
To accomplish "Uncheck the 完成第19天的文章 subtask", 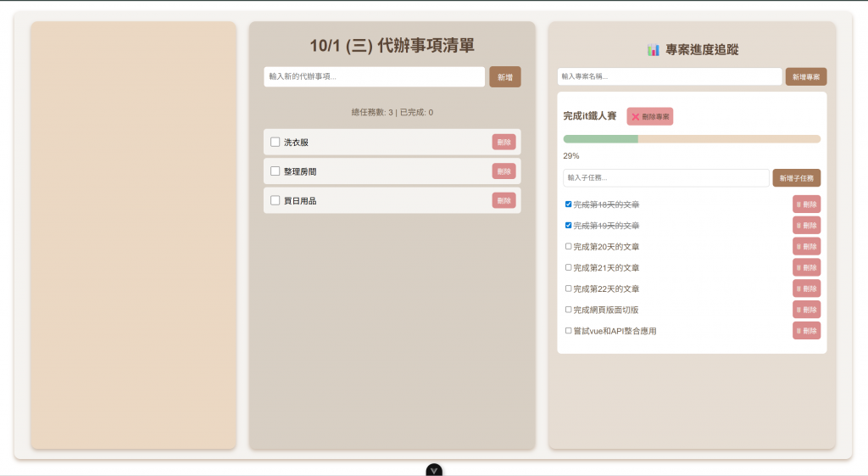I will [568, 226].
